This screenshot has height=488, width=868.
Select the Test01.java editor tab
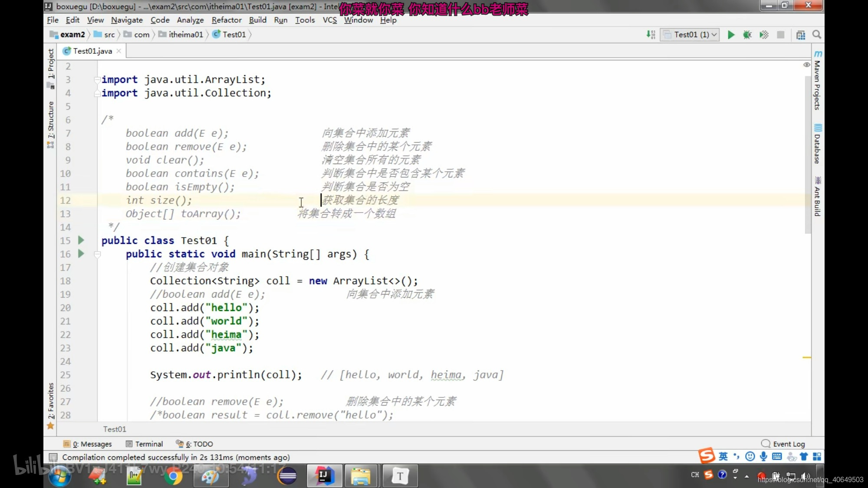tap(92, 51)
